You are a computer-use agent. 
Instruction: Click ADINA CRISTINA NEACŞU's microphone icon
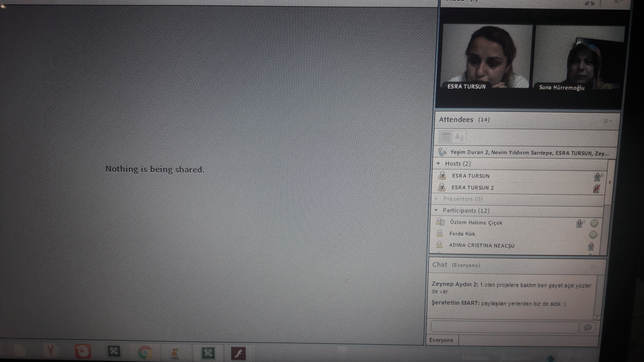click(591, 246)
